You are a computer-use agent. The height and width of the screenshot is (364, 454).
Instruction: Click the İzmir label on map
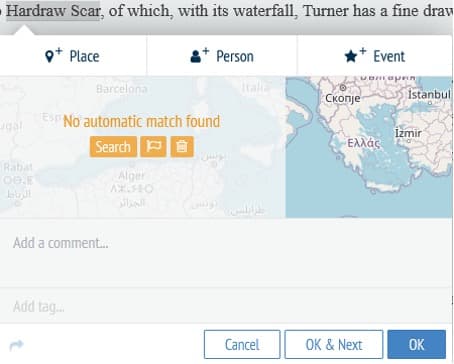pyautogui.click(x=408, y=133)
